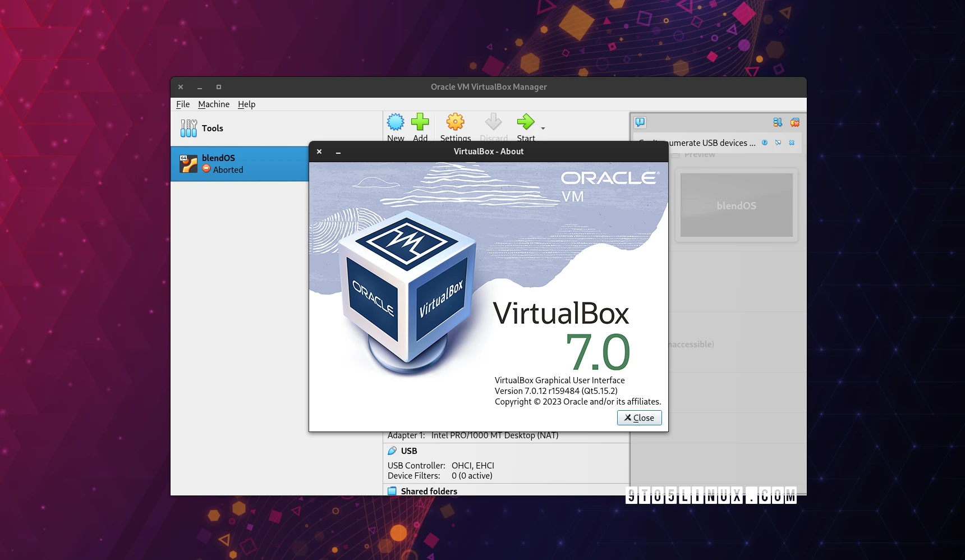Click the delete all notifications icon
The height and width of the screenshot is (560, 965).
(794, 122)
